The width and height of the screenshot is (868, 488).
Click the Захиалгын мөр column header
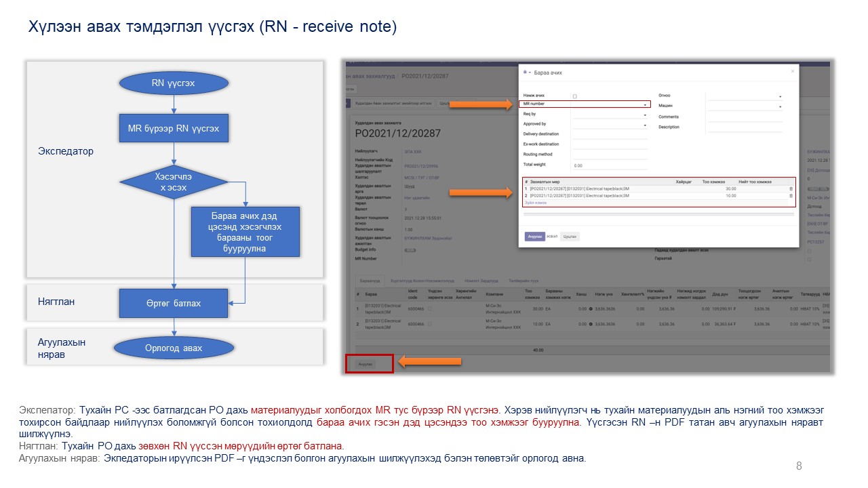click(545, 182)
